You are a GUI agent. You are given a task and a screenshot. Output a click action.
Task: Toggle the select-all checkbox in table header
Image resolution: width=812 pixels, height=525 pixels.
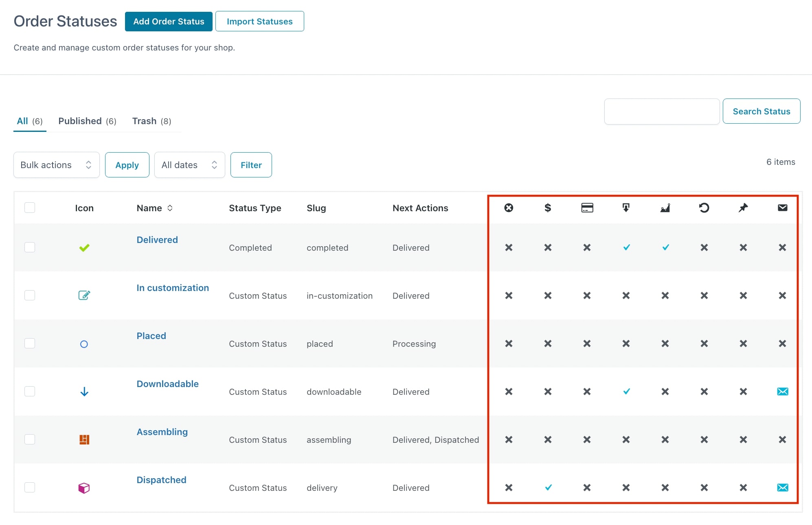30,208
